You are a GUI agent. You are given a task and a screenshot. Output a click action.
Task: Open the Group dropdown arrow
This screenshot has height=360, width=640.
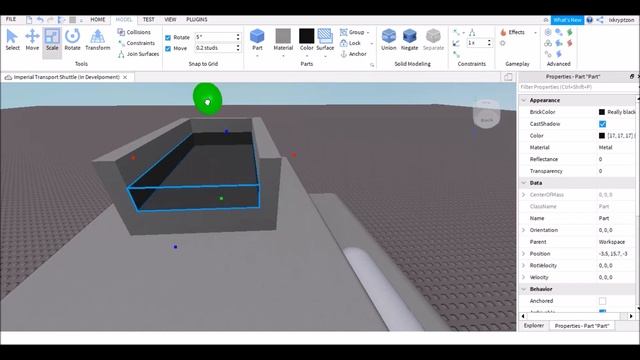[x=368, y=32]
